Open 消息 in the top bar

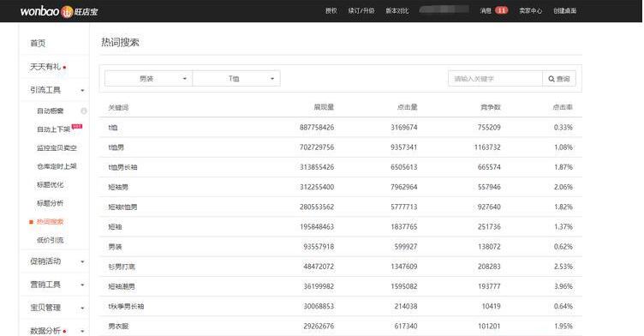[486, 10]
